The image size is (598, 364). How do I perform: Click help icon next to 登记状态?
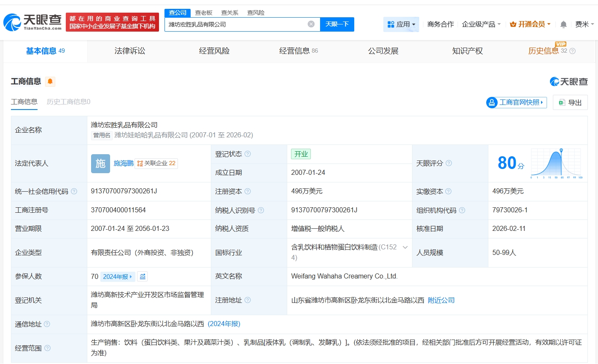coord(248,154)
